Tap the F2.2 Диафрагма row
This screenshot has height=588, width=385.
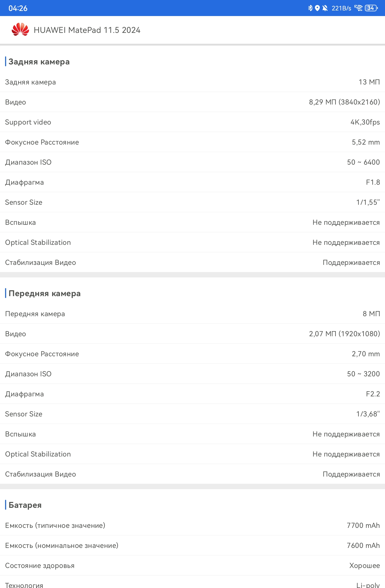192,394
